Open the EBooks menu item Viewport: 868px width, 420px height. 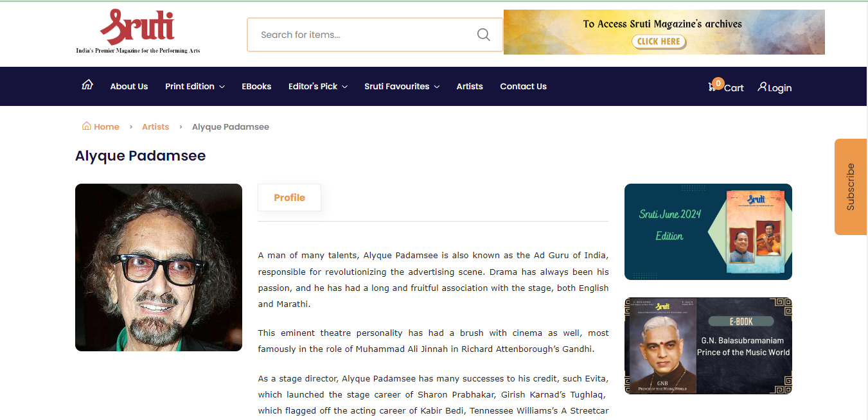[x=256, y=86]
